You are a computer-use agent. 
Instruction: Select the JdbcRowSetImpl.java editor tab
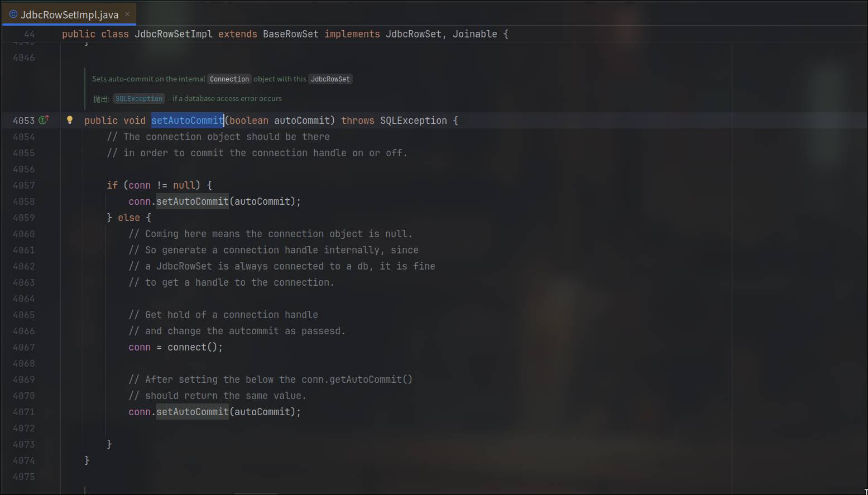click(69, 15)
